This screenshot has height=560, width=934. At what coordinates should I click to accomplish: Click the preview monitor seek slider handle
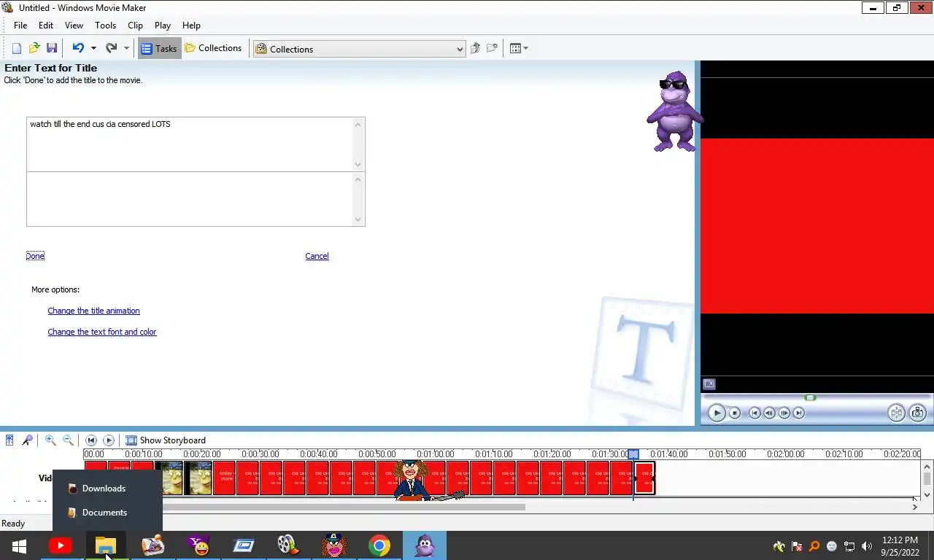click(810, 397)
